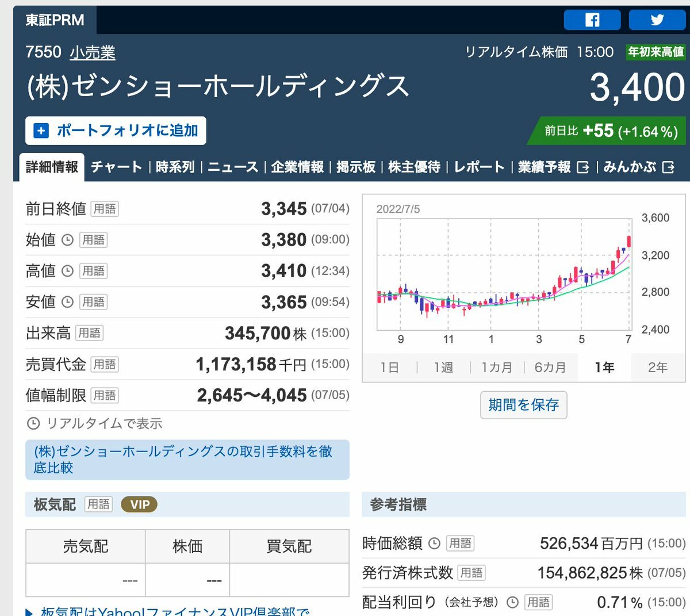Click the 前日比 +55 change badge
Viewport: 690px width, 616px height.
(607, 131)
